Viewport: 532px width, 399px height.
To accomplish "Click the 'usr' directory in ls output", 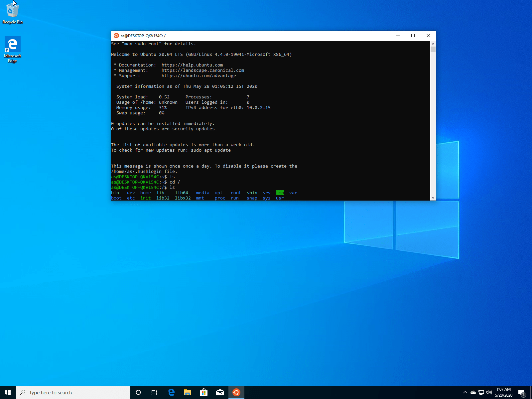I will point(280,198).
